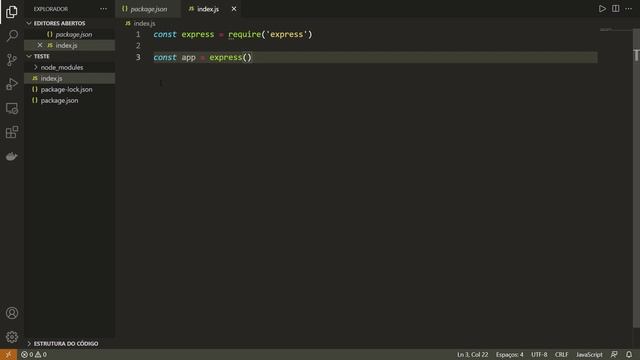Change language mode via JavaScript
This screenshot has width=640, height=360.
pyautogui.click(x=589, y=355)
